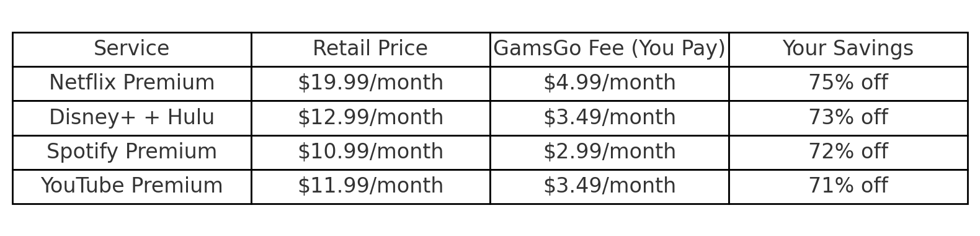Select the Your Savings column header
The width and height of the screenshot is (980, 236).
tap(848, 49)
